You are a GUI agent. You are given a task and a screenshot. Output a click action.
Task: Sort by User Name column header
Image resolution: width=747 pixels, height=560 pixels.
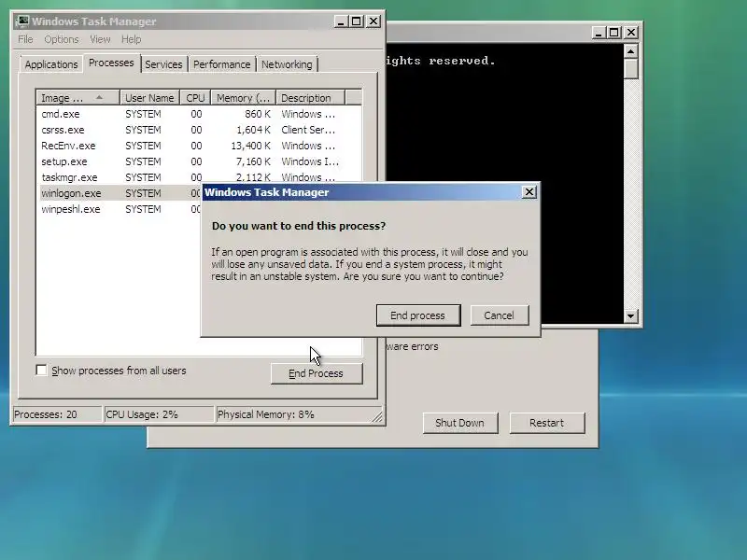click(x=149, y=98)
